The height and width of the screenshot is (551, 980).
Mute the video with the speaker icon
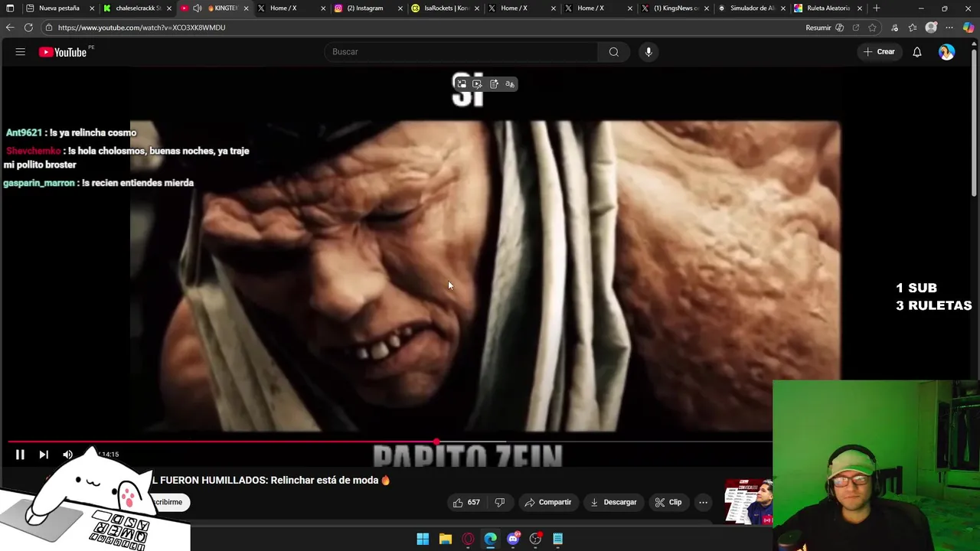pos(67,455)
